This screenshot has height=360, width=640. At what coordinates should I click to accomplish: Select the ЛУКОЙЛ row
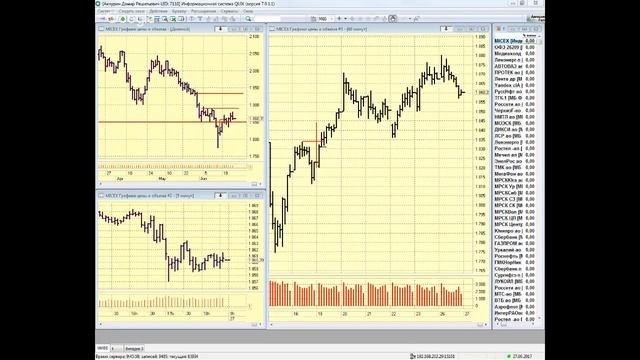pyautogui.click(x=515, y=281)
